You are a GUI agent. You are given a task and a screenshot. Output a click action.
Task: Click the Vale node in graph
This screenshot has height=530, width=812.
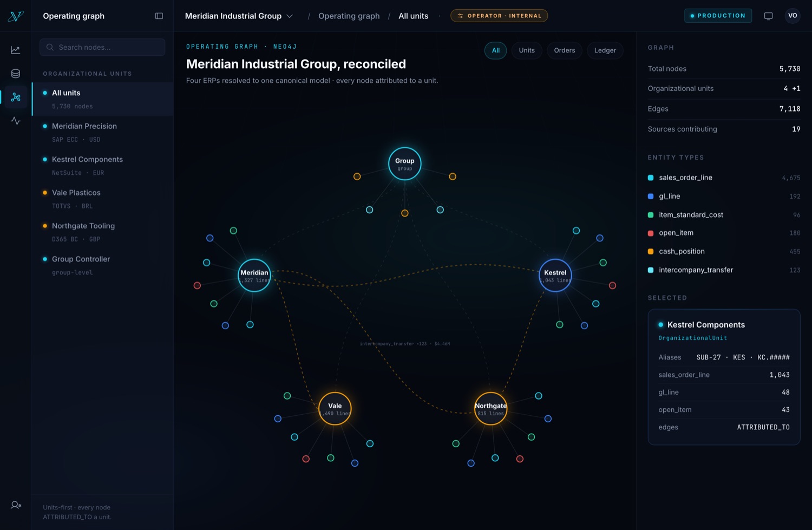[x=335, y=409]
